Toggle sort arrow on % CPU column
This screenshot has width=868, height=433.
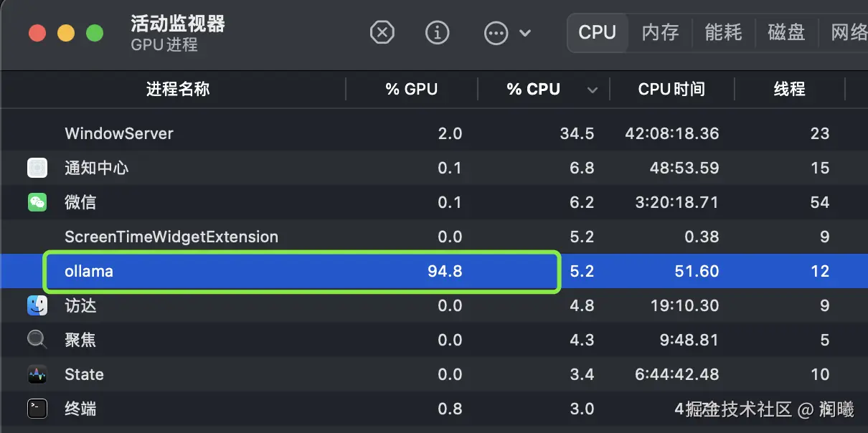tap(593, 90)
